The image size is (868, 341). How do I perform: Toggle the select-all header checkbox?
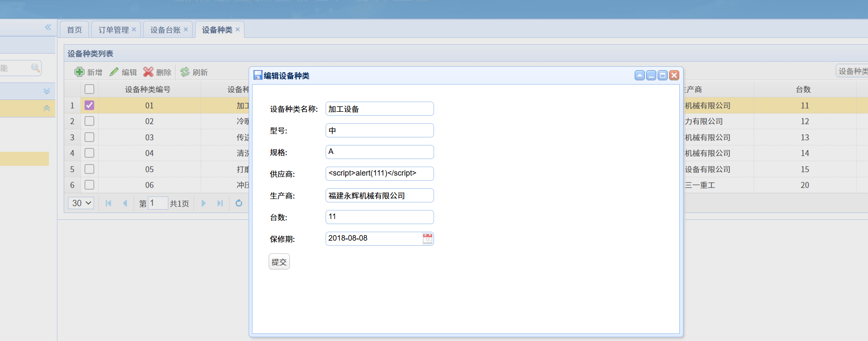coord(89,89)
